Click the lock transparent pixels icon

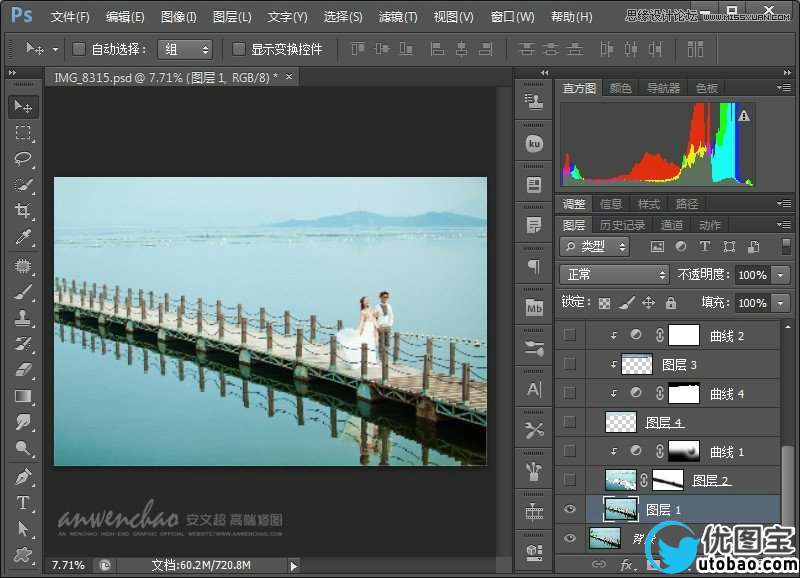(604, 303)
